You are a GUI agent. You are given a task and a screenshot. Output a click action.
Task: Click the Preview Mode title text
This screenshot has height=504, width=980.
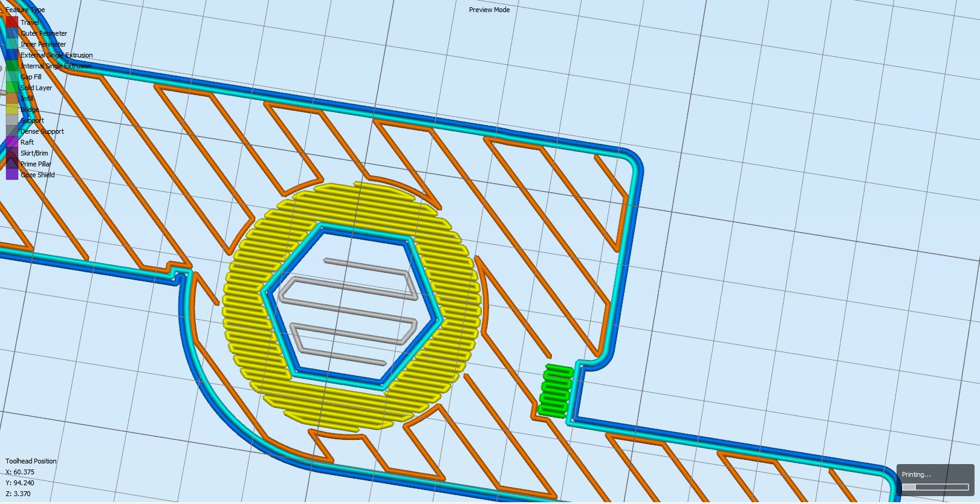(x=489, y=10)
